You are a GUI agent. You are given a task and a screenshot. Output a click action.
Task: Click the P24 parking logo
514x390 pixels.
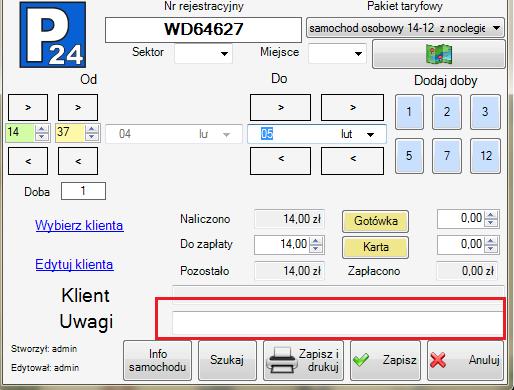53,34
